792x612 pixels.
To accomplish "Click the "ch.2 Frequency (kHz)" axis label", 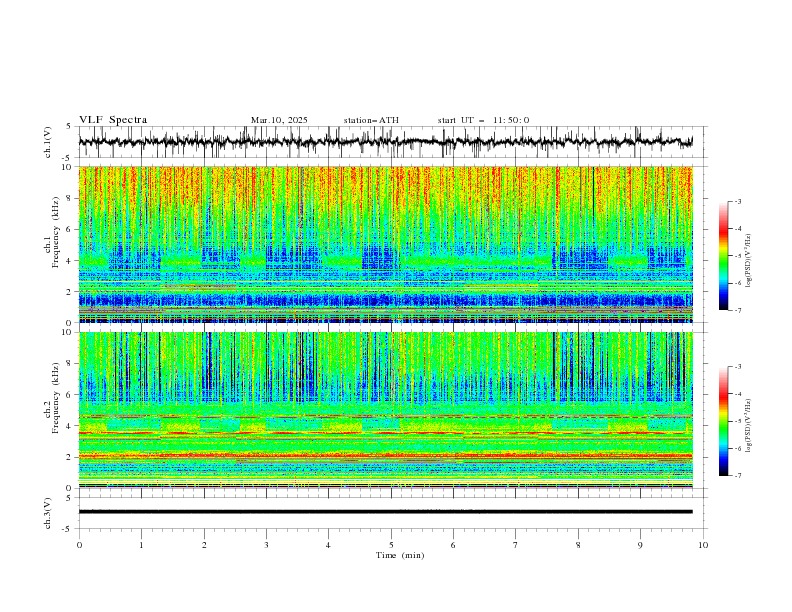I will [x=52, y=397].
